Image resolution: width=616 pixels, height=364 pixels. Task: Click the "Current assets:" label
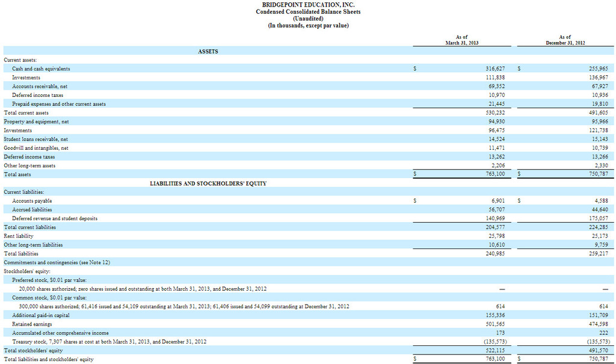(x=20, y=60)
